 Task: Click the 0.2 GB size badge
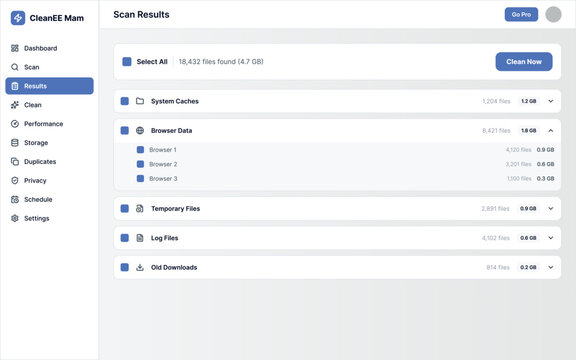click(528, 267)
